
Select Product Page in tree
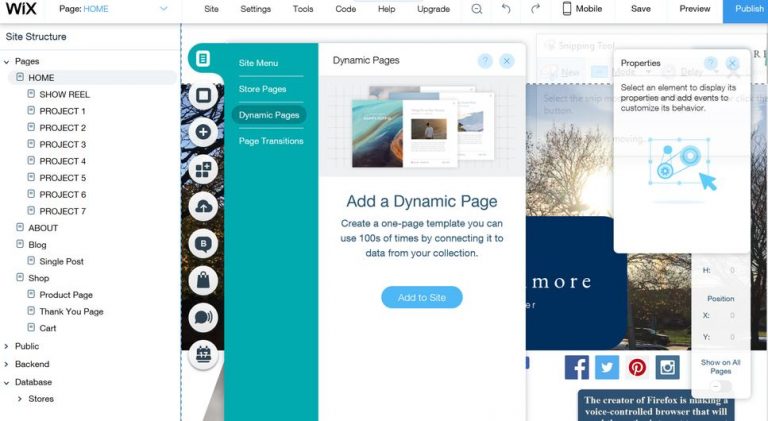[66, 295]
